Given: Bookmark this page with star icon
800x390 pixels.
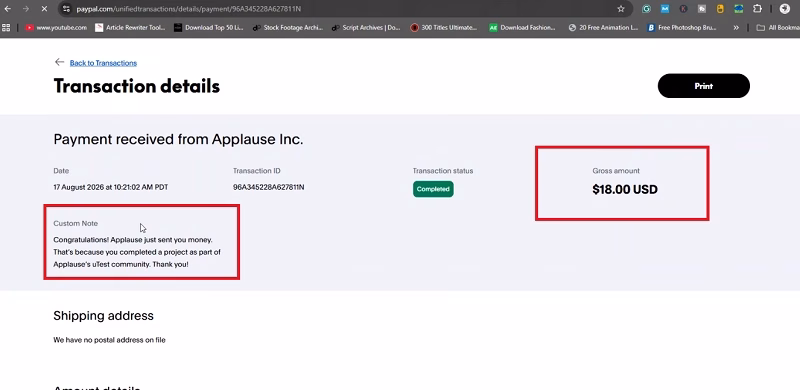Looking at the screenshot, I should 621,9.
